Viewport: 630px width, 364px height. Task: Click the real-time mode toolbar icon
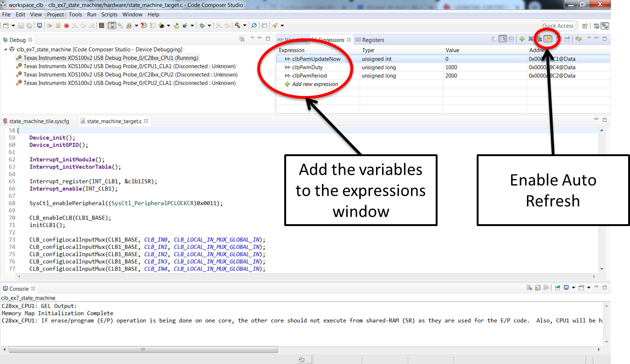(144, 26)
